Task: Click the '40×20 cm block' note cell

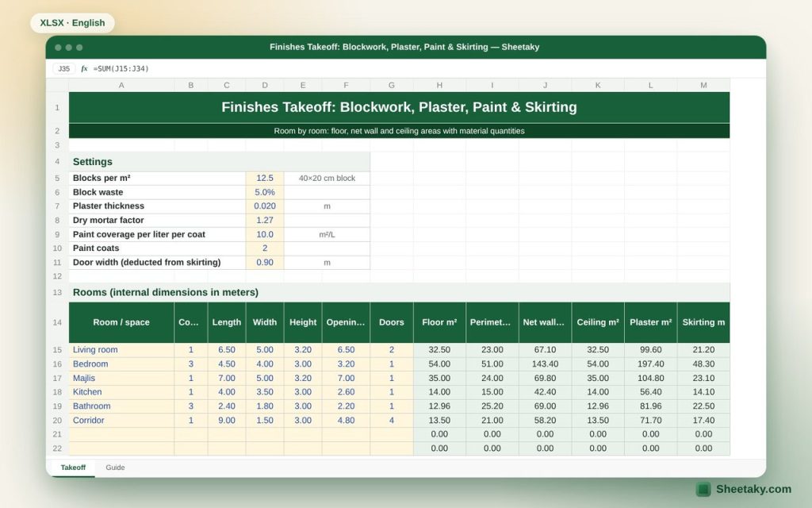Action: [x=327, y=179]
